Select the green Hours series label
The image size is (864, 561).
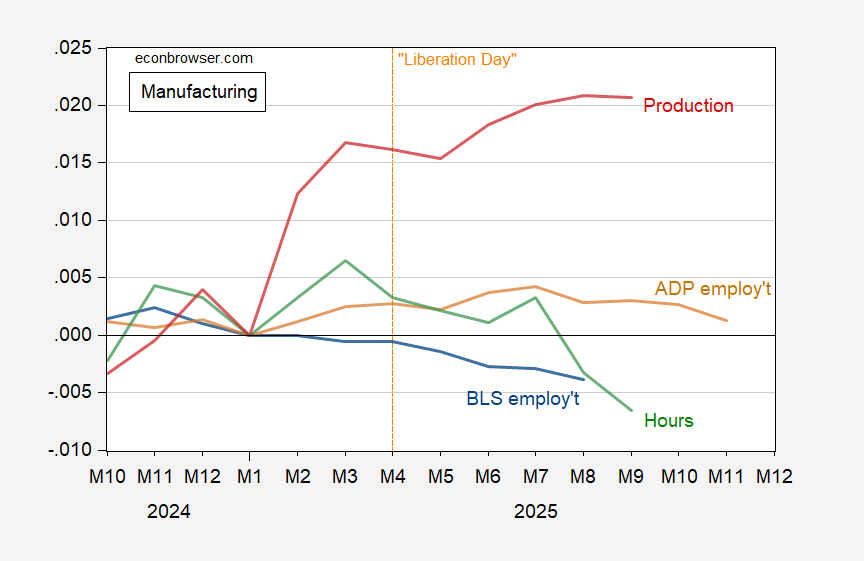point(669,421)
